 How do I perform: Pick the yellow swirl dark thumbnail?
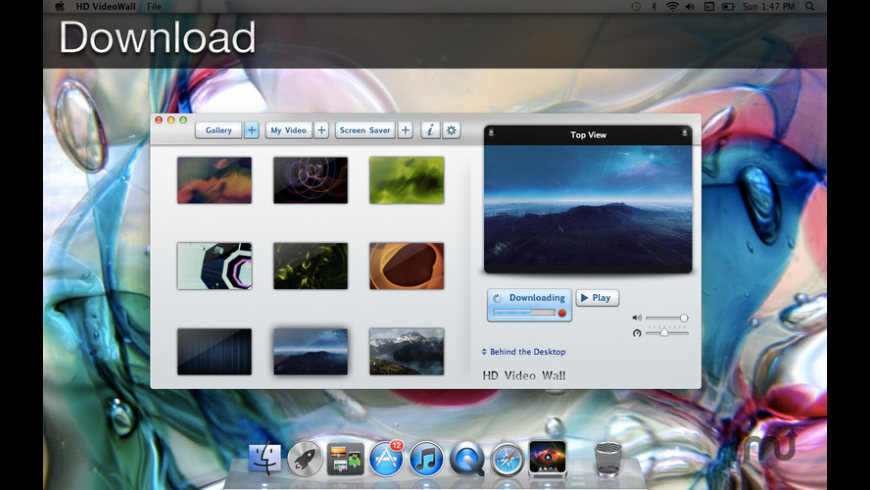(x=310, y=266)
